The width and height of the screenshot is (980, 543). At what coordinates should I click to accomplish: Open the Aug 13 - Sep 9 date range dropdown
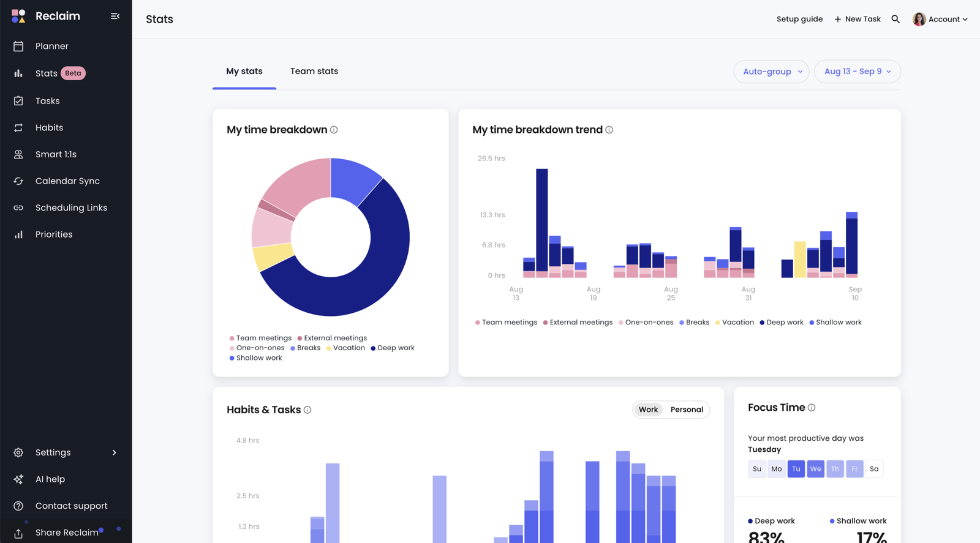click(857, 72)
